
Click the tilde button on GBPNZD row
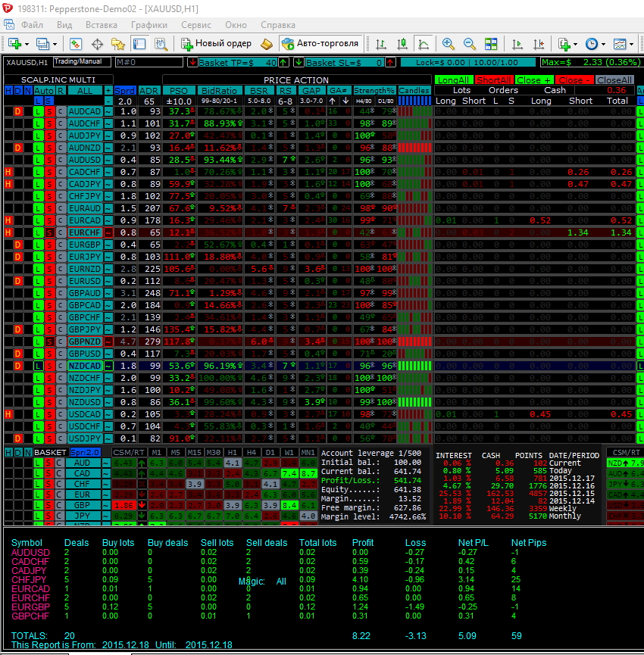click(108, 342)
